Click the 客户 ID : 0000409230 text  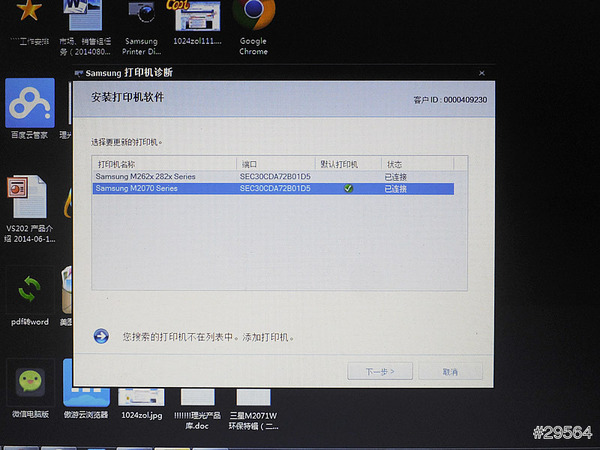450,100
